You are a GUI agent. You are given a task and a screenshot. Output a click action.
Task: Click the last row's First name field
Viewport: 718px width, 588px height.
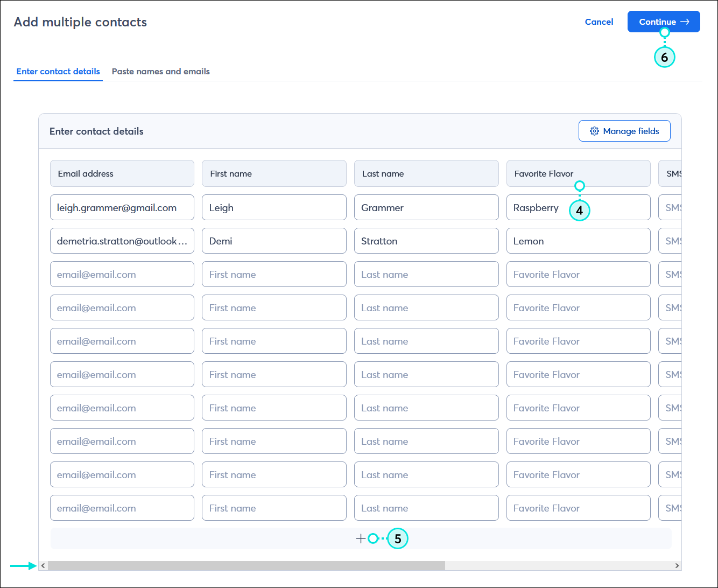[x=274, y=508]
